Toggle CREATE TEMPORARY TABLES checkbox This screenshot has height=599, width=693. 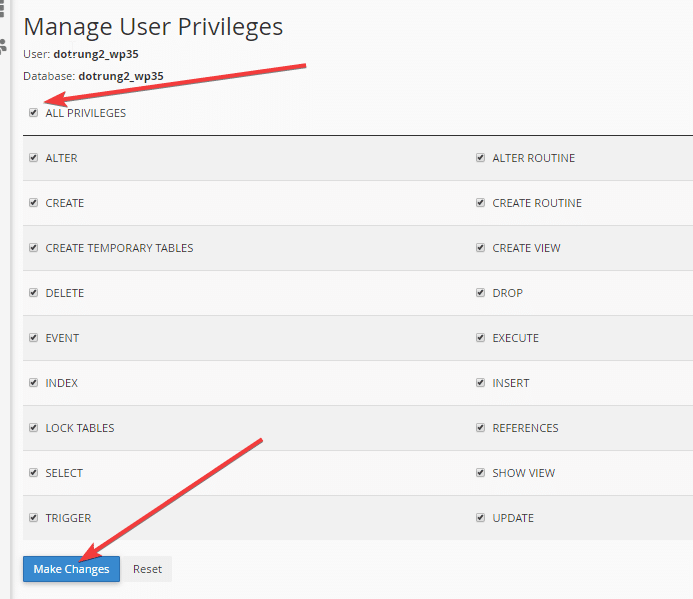34,248
